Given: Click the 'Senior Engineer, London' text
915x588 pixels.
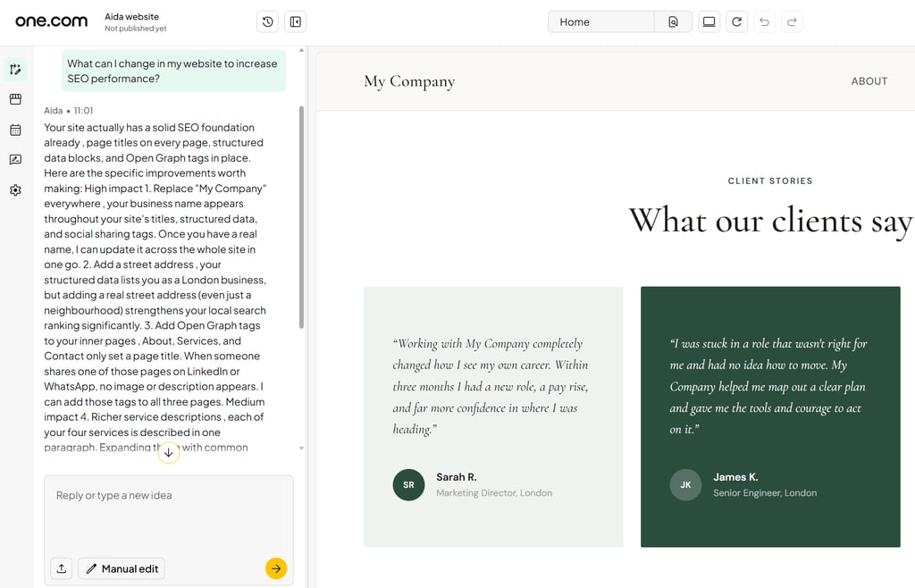Looking at the screenshot, I should click(765, 493).
